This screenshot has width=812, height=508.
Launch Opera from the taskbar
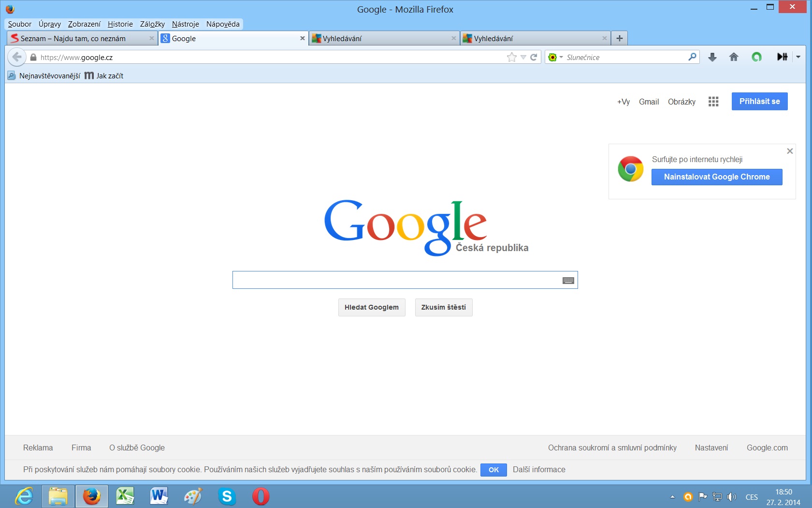261,496
